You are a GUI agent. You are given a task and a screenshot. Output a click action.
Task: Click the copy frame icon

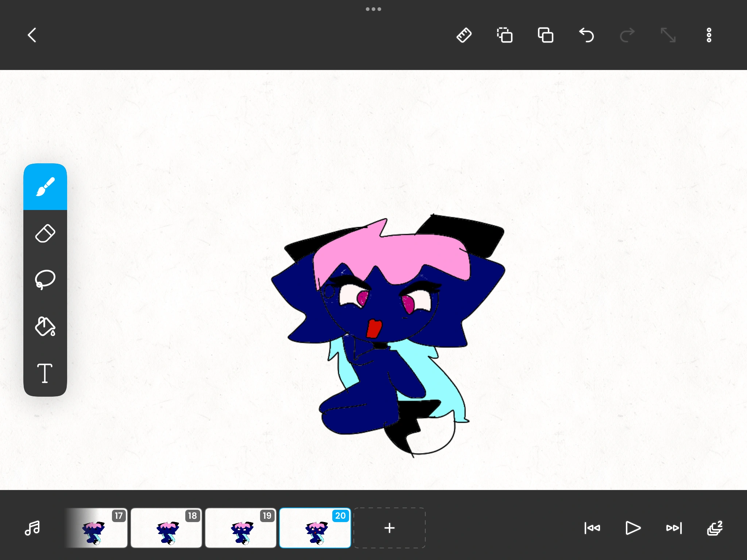(x=505, y=35)
